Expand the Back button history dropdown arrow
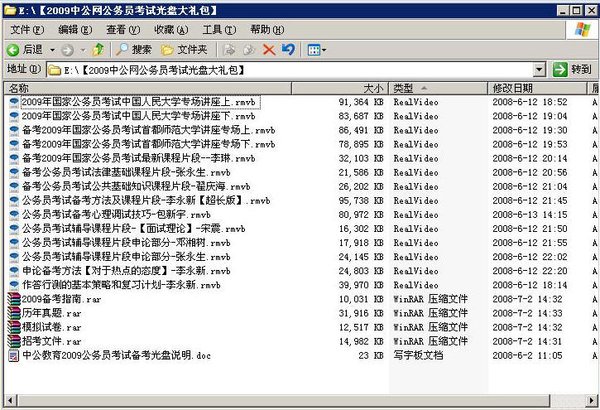 tap(52, 50)
